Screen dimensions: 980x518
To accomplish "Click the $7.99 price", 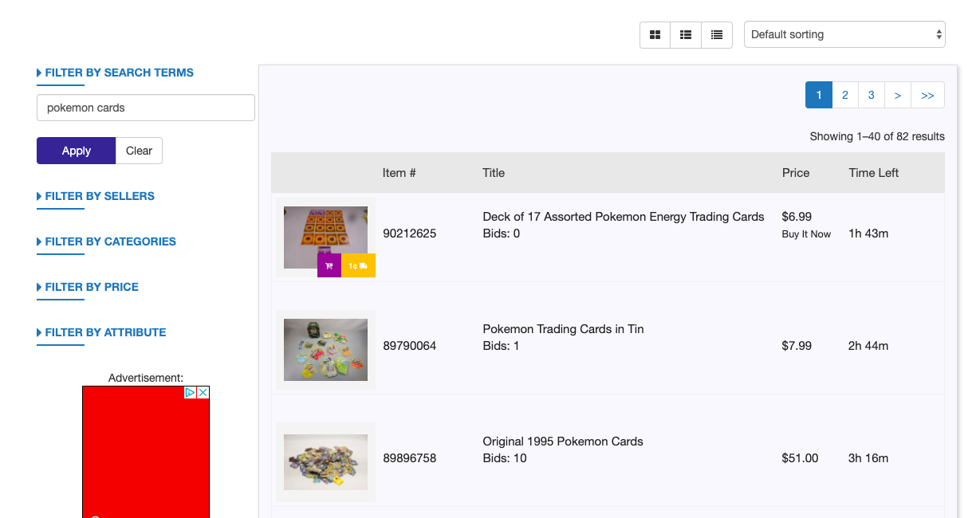I will tap(797, 346).
